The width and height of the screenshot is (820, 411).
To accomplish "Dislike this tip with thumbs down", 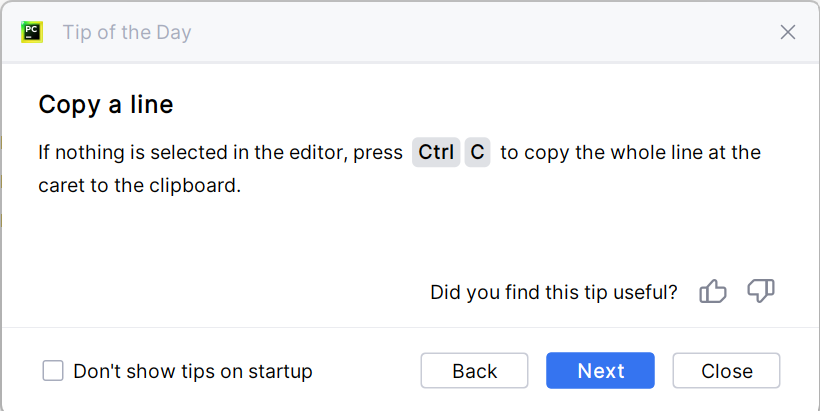I will coord(761,292).
